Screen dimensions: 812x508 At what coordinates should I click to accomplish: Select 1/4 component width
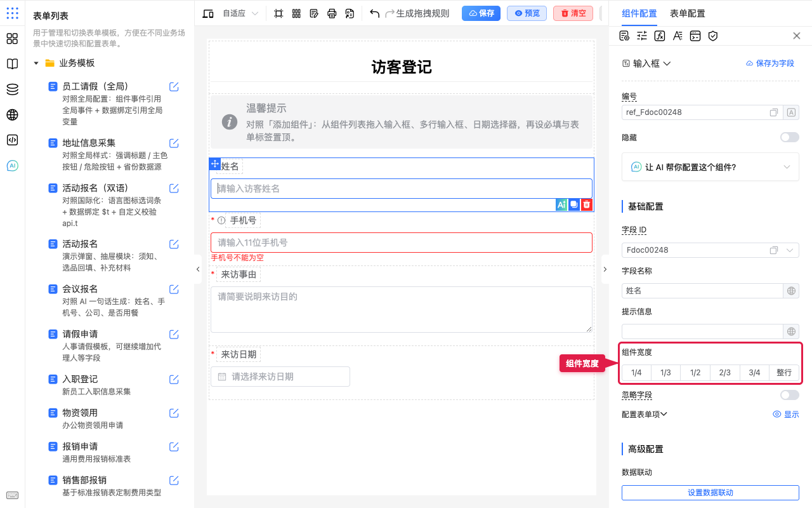[x=636, y=373]
